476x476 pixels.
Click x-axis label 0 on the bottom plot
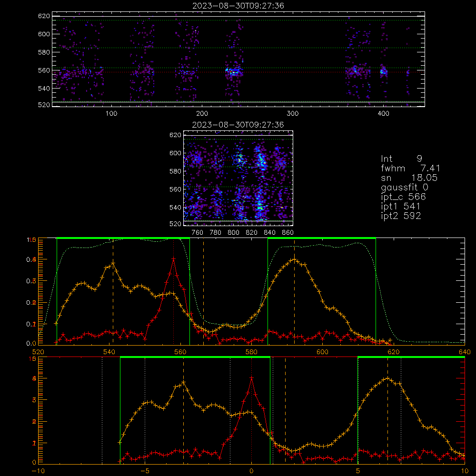tap(251, 471)
